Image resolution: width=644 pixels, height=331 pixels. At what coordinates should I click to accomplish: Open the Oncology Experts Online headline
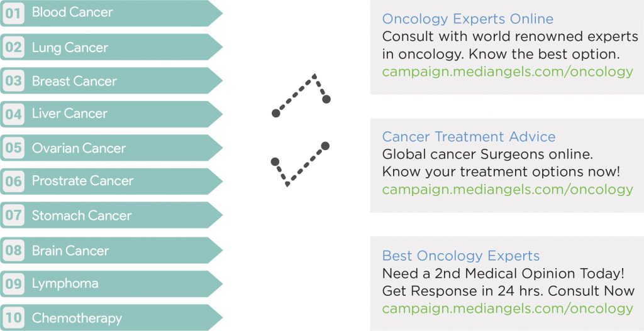click(x=467, y=19)
